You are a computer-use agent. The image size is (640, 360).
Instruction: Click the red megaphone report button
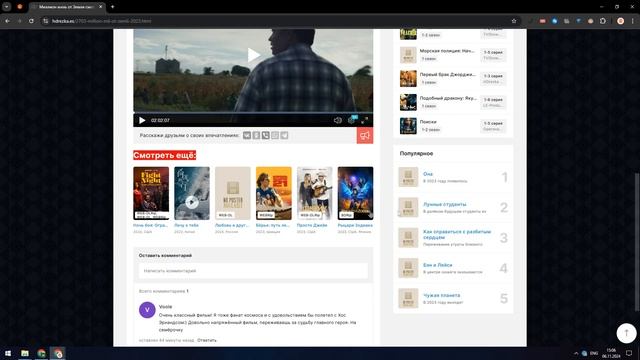(365, 136)
